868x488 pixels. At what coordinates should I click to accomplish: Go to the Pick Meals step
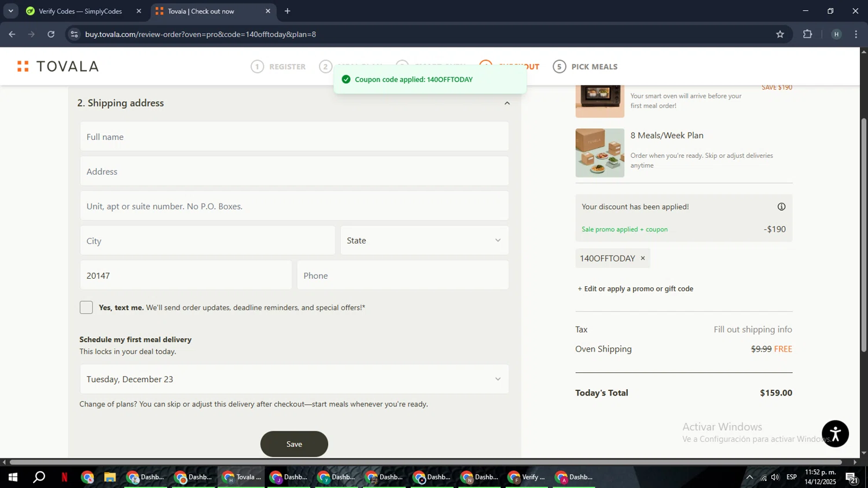click(x=586, y=66)
